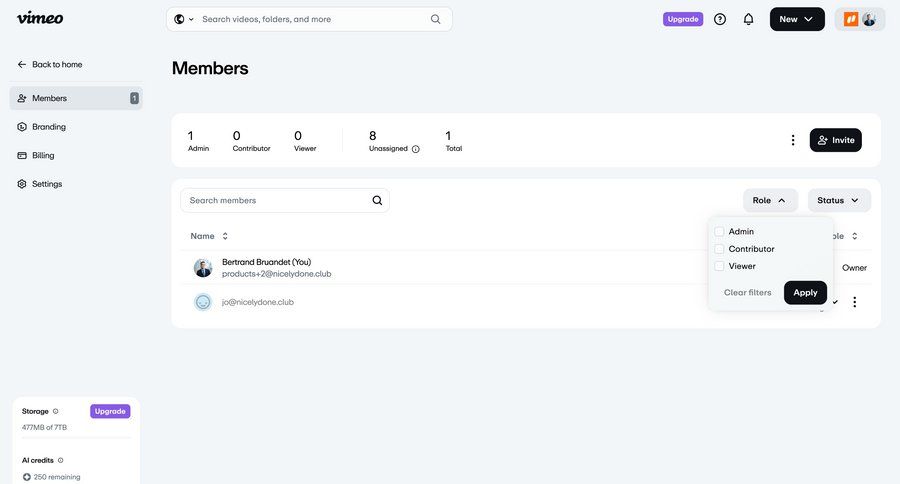Click the Vimeo logo
Image resolution: width=900 pixels, height=484 pixels.
click(x=40, y=18)
